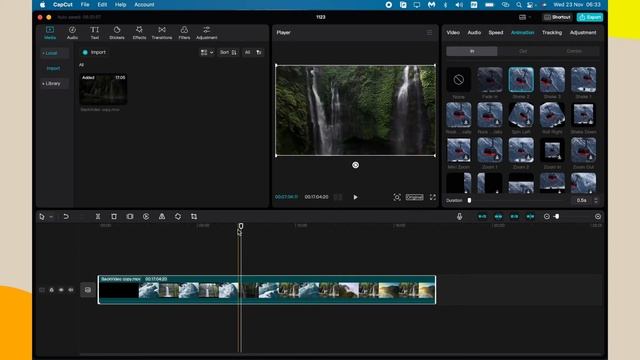Adjust the animation Duration slider
The width and height of the screenshot is (640, 360).
[469, 200]
